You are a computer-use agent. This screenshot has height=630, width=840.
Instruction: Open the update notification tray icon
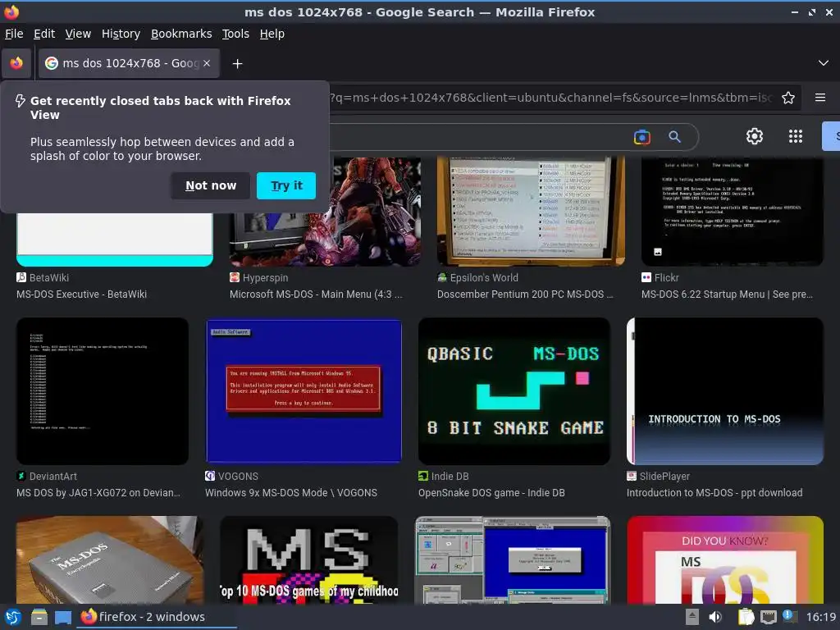click(788, 615)
